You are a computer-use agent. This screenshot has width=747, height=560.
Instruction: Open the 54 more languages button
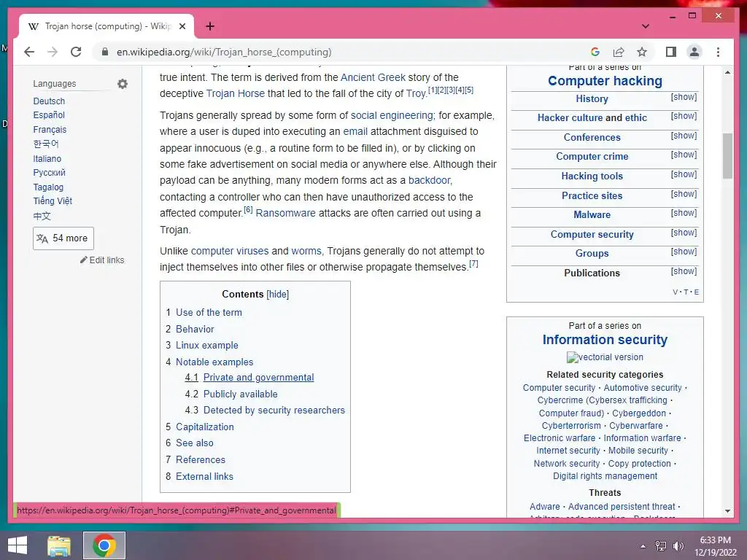click(63, 238)
